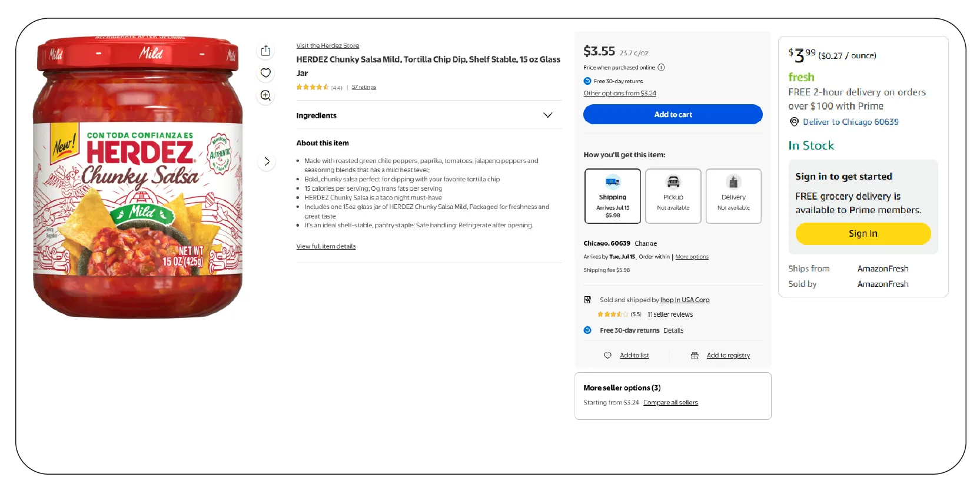Click the '$3.55' price text
Screen dimensions: 980x487
(599, 51)
